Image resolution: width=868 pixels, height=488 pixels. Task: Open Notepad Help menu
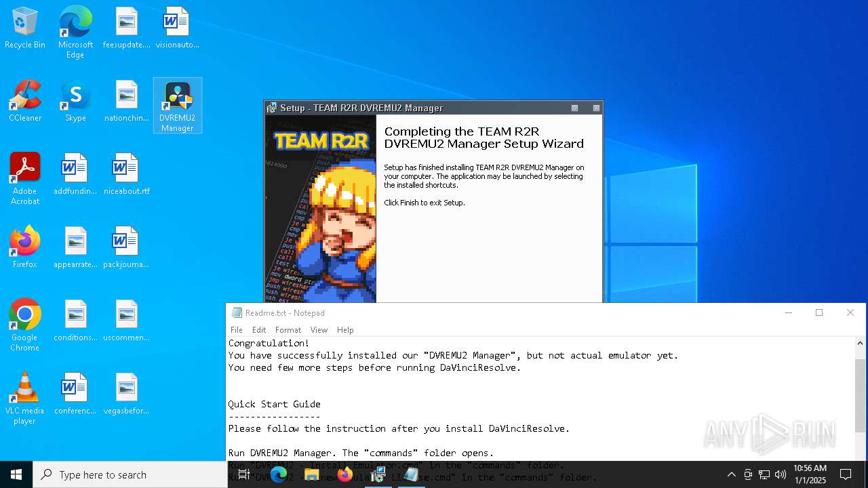(x=345, y=330)
